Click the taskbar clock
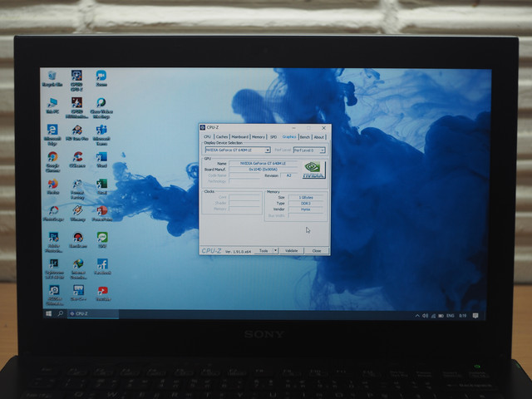This screenshot has width=532, height=399. pyautogui.click(x=463, y=316)
